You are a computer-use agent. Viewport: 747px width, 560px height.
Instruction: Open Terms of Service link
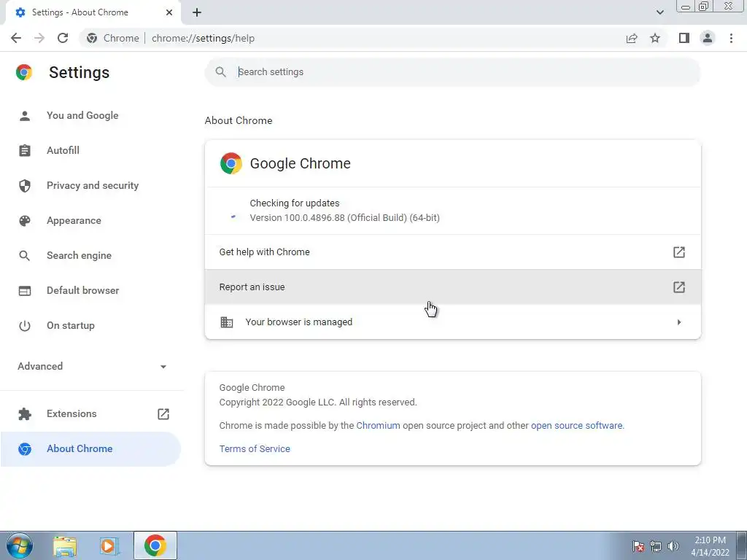click(x=255, y=448)
